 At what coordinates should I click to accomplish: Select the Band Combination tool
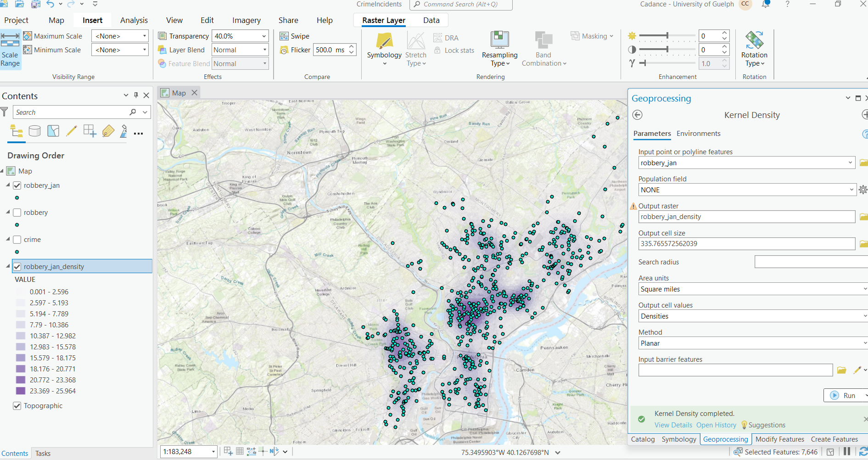point(543,49)
